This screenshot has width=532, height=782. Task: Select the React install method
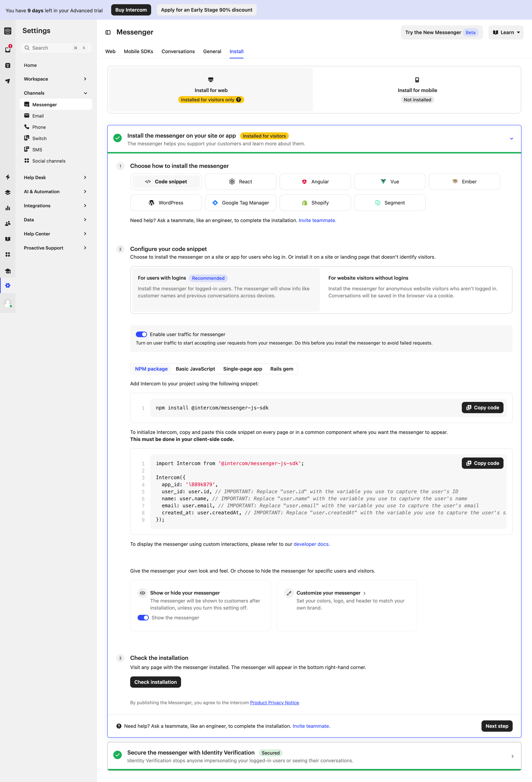(241, 182)
